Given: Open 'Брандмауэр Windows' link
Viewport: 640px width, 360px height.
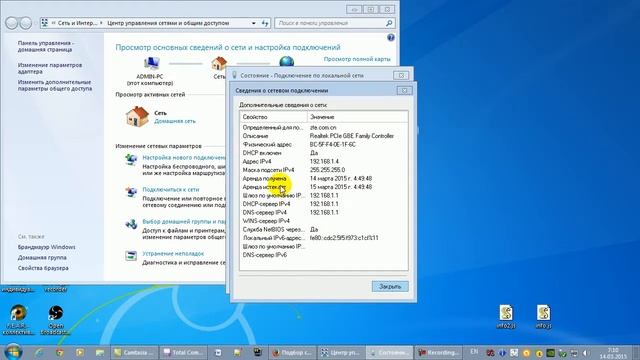Looking at the screenshot, I should (47, 247).
